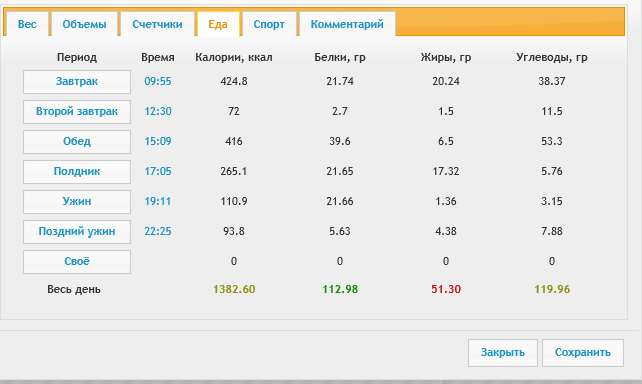Select total protein 112.98
The width and height of the screenshot is (642, 384).
click(340, 289)
